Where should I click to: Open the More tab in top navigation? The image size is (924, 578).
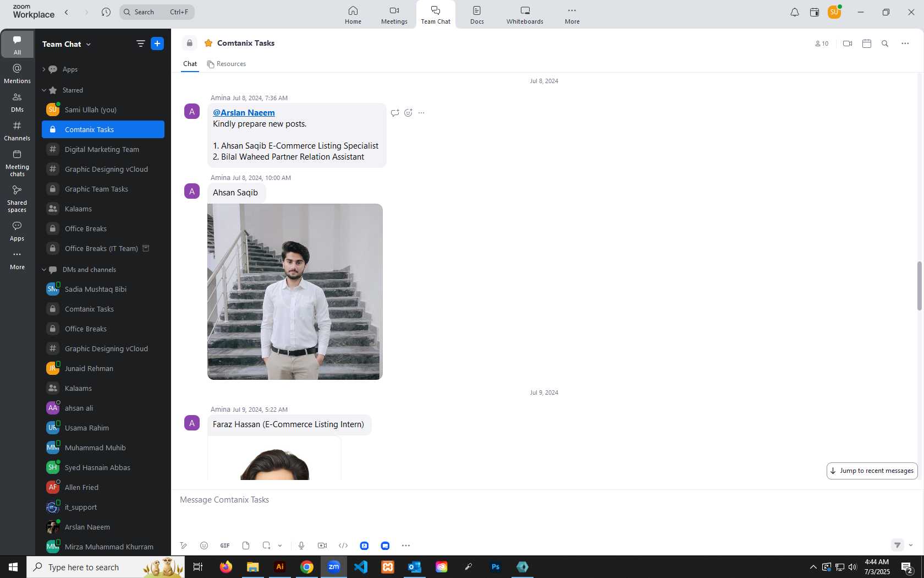572,15
